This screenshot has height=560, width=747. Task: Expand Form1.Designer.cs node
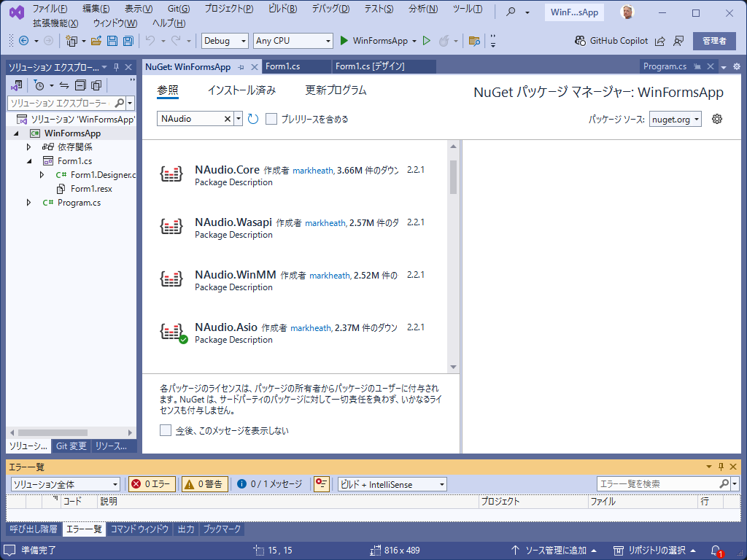[42, 175]
